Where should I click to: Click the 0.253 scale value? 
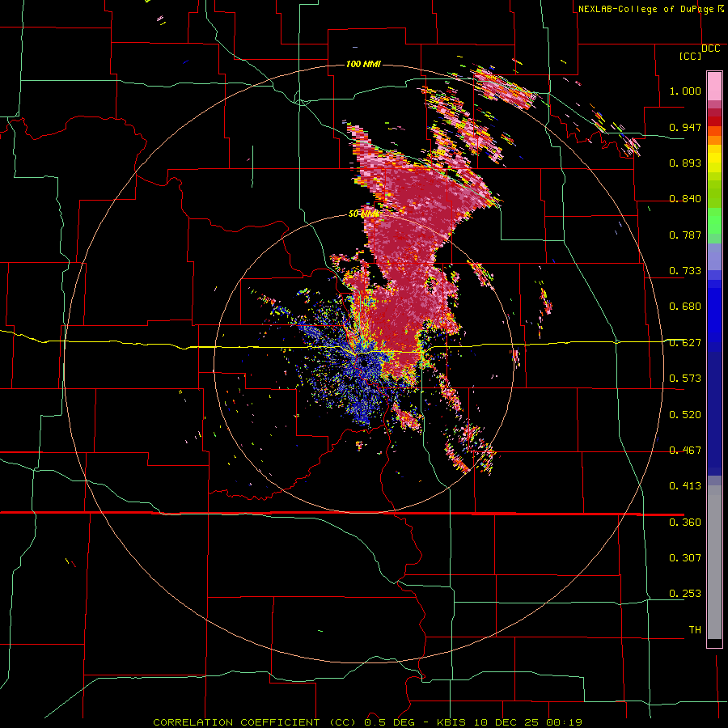coord(685,594)
